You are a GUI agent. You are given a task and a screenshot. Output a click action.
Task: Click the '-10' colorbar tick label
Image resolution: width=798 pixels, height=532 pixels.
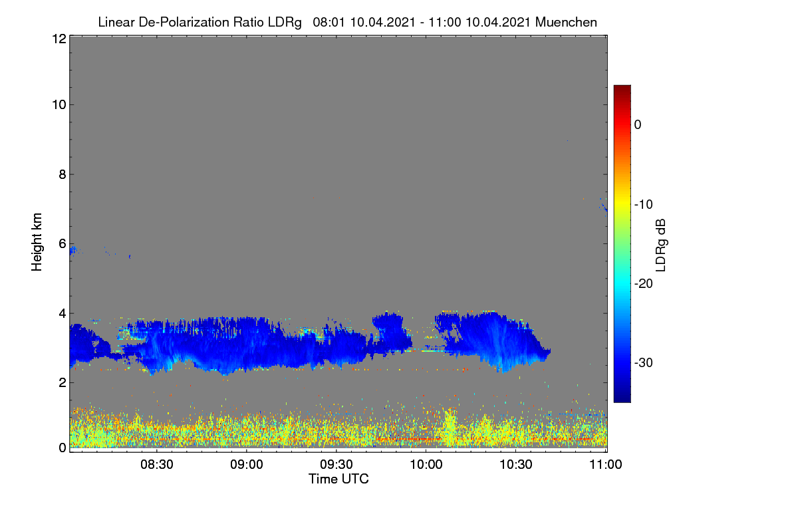644,204
